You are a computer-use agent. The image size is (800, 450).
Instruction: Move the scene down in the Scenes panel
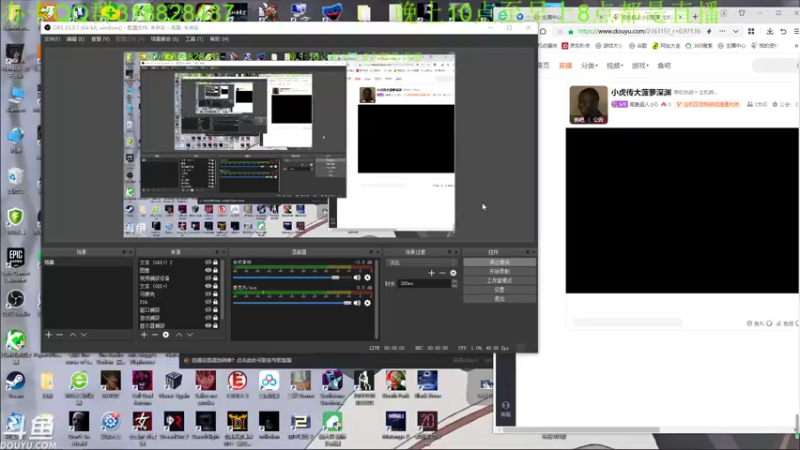point(84,335)
